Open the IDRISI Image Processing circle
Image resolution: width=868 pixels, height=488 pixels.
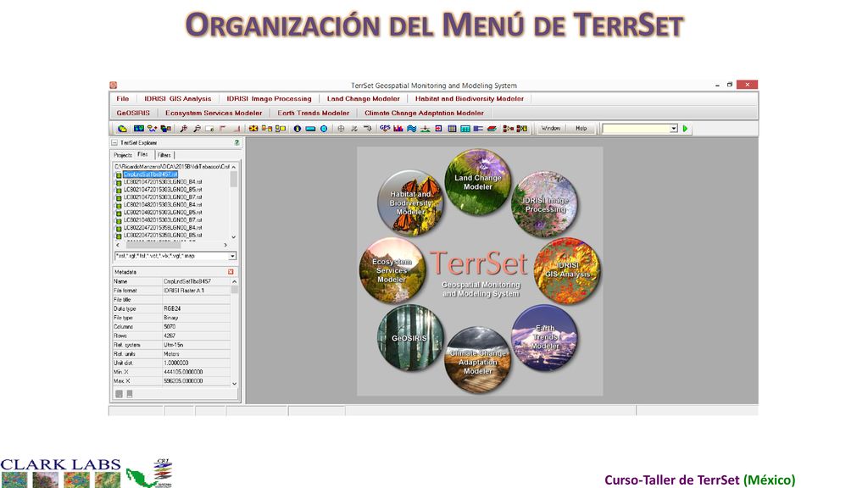coord(545,204)
